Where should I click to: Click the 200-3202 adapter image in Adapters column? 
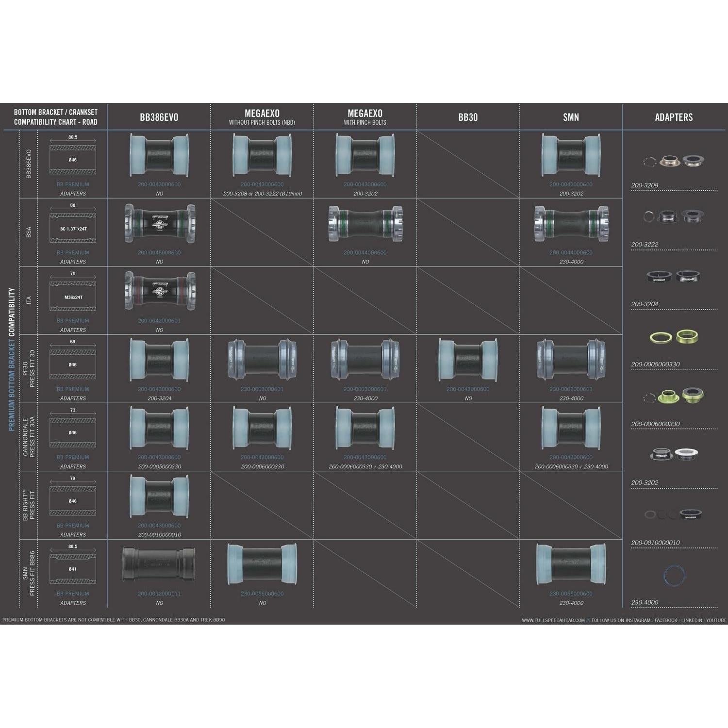(x=674, y=455)
